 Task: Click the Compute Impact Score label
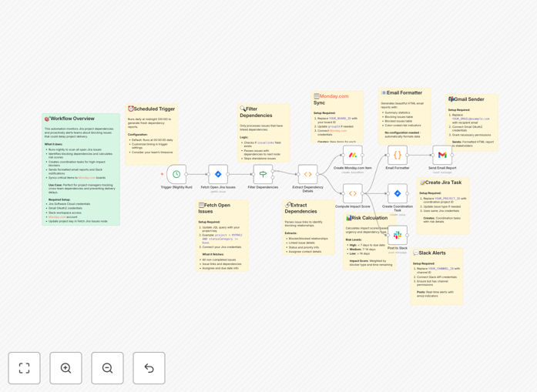coord(353,206)
